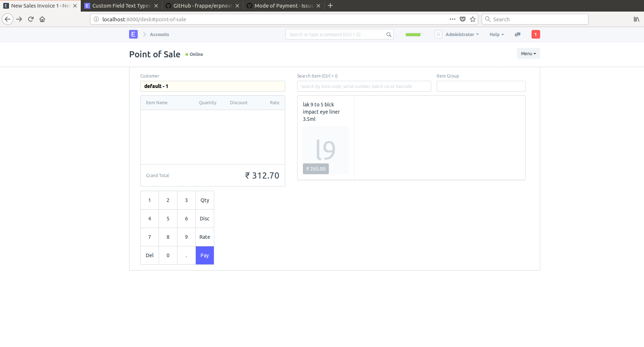The image size is (644, 347).
Task: Expand the Help dropdown
Action: pyautogui.click(x=497, y=34)
